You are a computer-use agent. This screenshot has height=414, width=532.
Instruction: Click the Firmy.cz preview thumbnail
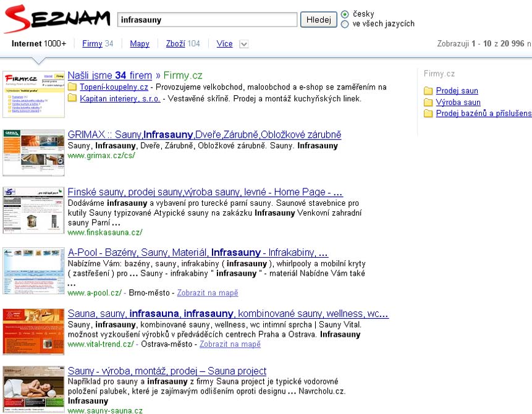(33, 95)
